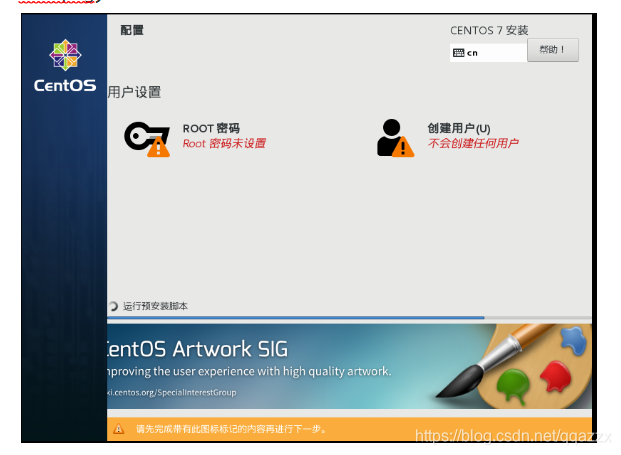Viewport: 621px width, 455px height.
Task: Click the CentOS logo in sidebar
Action: (65, 55)
